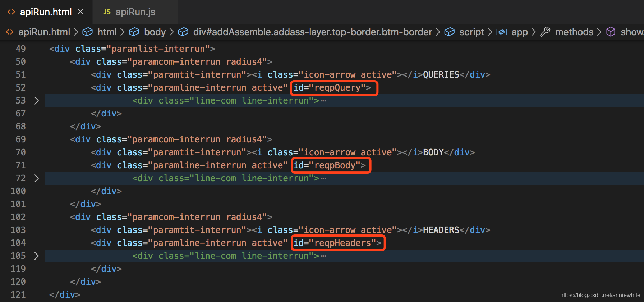Click the QUERIES text on line 51
644x302 pixels.
point(441,75)
